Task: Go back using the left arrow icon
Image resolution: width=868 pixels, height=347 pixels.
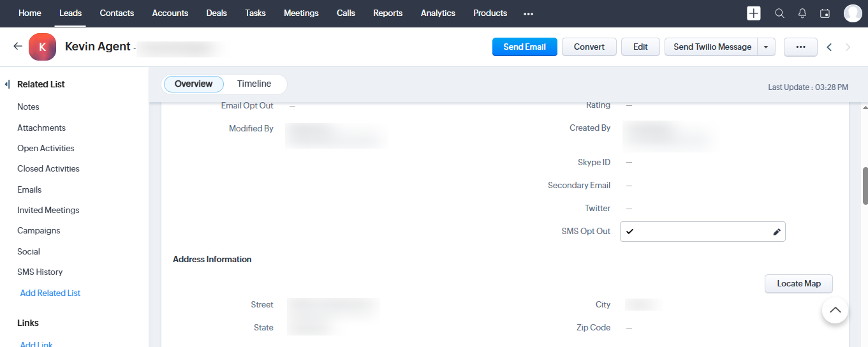Action: point(18,47)
